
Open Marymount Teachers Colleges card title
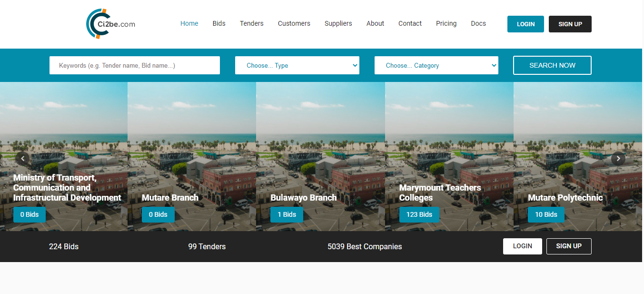[440, 193]
